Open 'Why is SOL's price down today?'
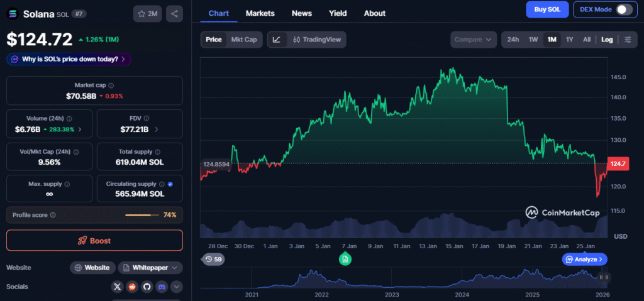 (69, 59)
